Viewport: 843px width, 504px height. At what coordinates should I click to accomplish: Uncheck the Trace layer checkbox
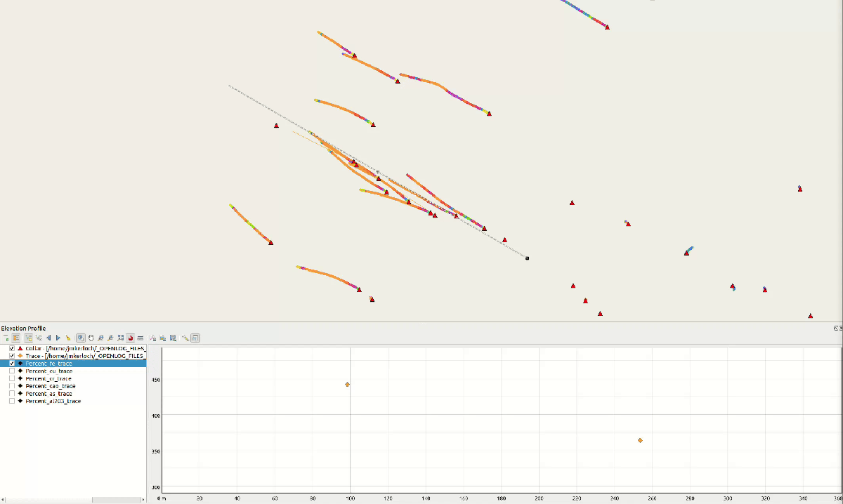click(12, 356)
